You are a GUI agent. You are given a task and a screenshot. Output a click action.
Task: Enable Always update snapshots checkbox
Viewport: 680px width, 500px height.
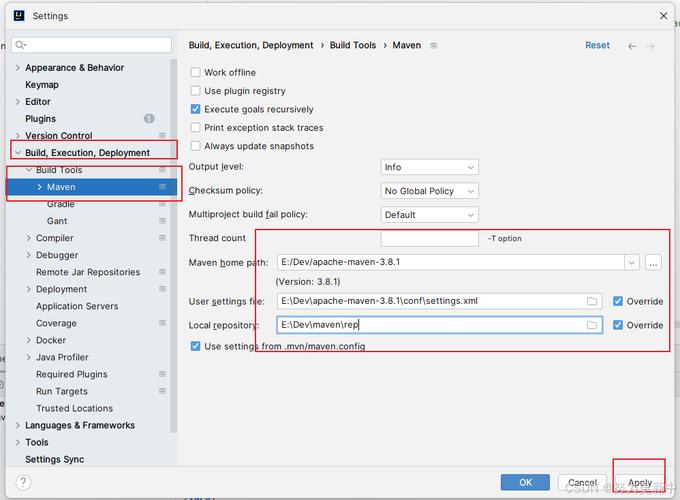click(x=196, y=146)
